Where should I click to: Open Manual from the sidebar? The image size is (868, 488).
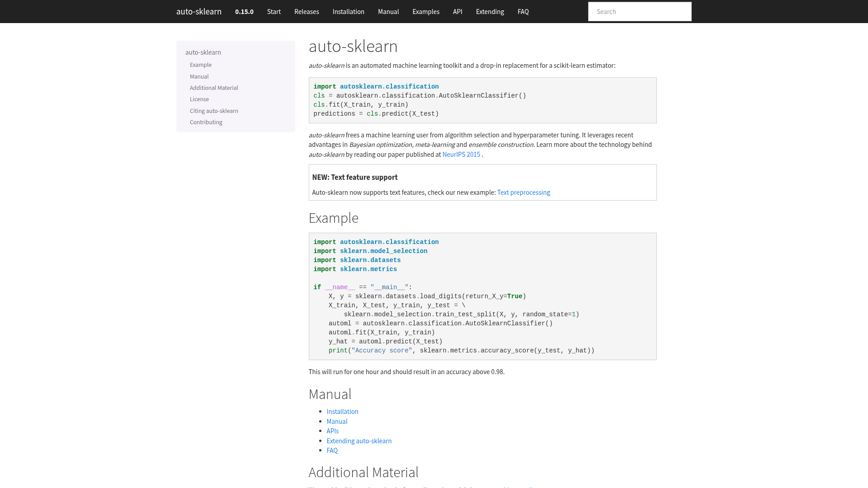coord(199,76)
